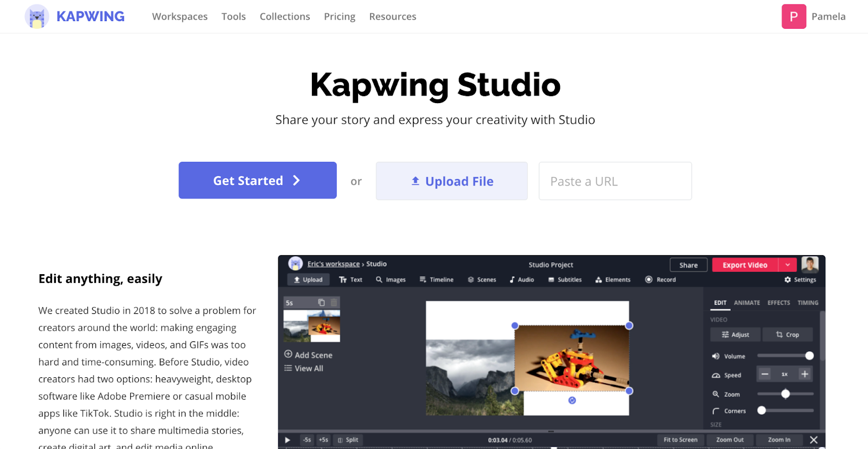Viewport: 868px width, 449px height.
Task: Open the Images search tool
Action: point(391,280)
